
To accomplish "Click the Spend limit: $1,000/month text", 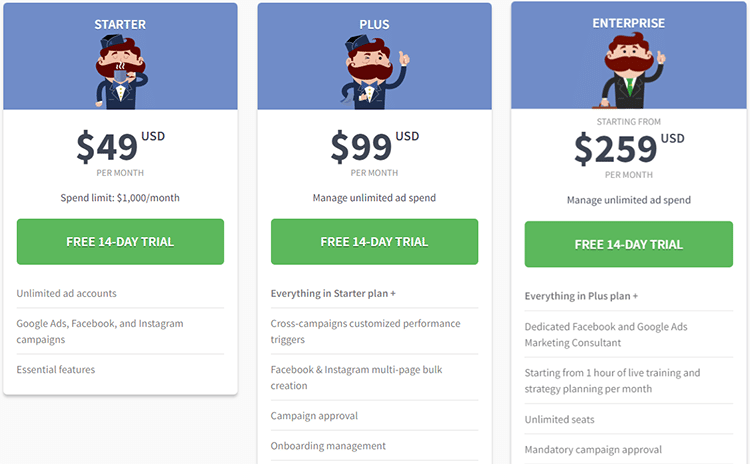I will 120,198.
